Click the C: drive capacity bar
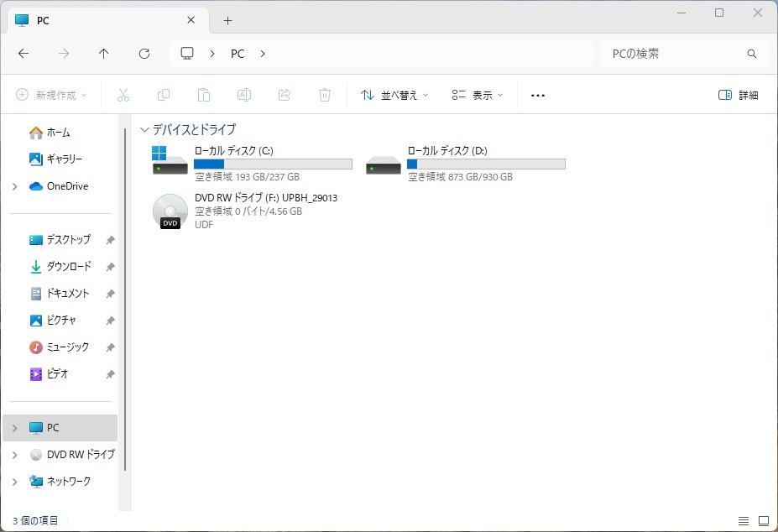The image size is (778, 532). (x=273, y=164)
